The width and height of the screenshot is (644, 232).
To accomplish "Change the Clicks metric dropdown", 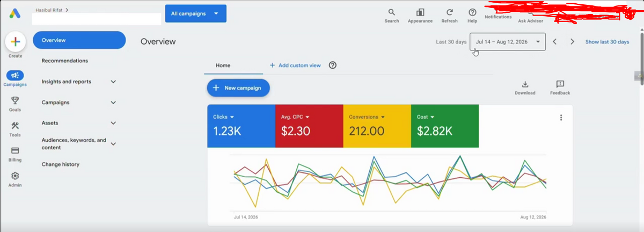I will coord(224,117).
